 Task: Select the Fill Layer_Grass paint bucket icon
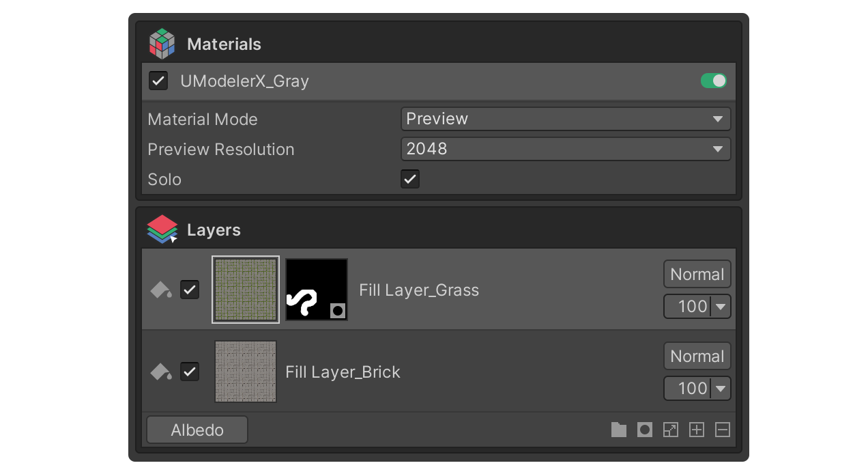coord(160,290)
